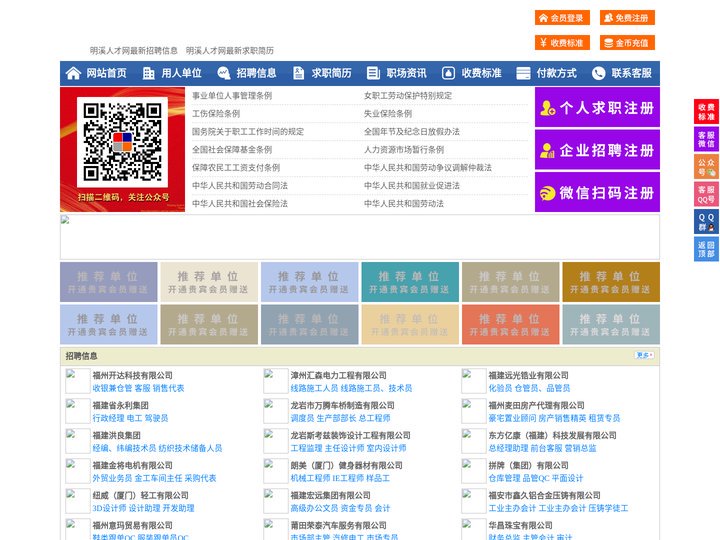Open 中华人民共和国就业促进法 link

(412, 186)
